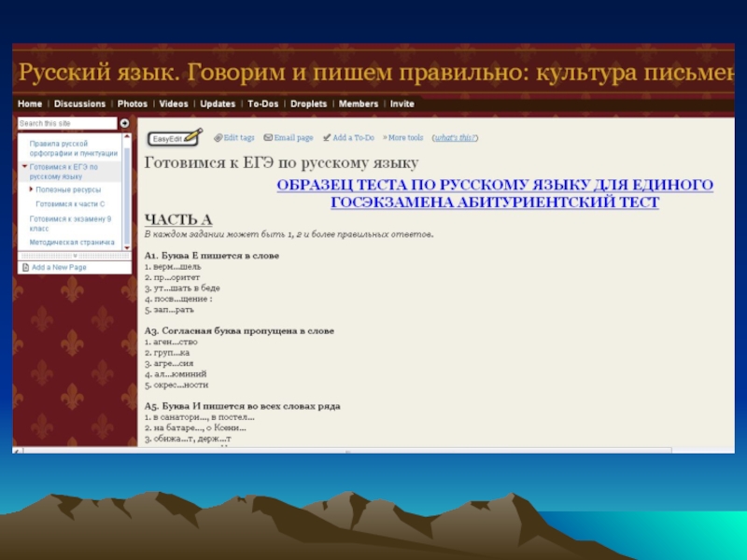The height and width of the screenshot is (560, 747).
Task: Click answer 3. обижа...т, держ...т
Action: click(188, 439)
